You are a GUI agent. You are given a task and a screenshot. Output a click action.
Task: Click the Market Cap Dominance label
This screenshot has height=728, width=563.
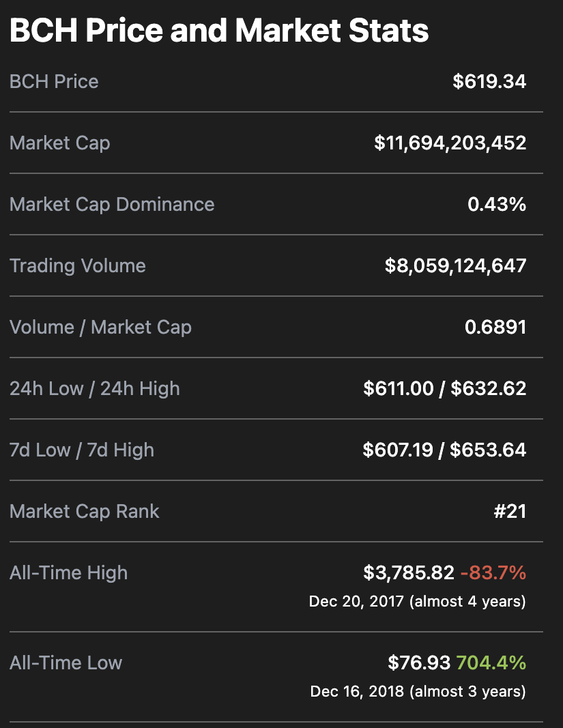click(x=112, y=204)
